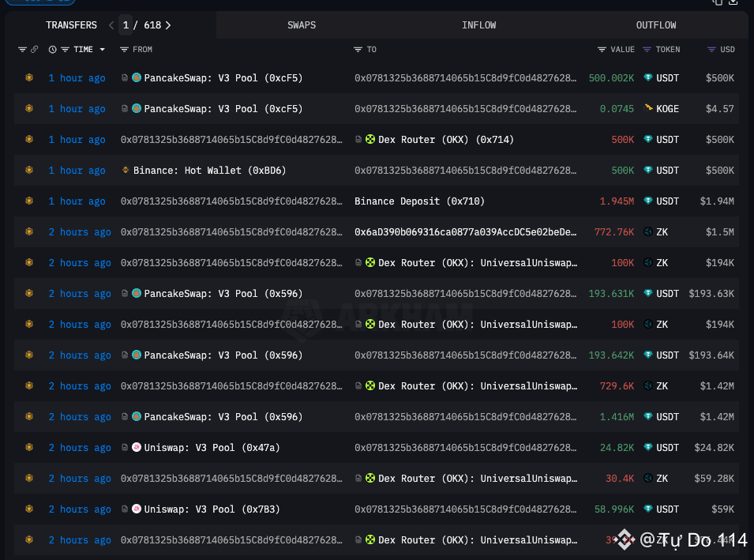Open address 0x6aD390b069316ca0877a039AccDC5e02beDe
The image size is (754, 560).
[x=466, y=232]
